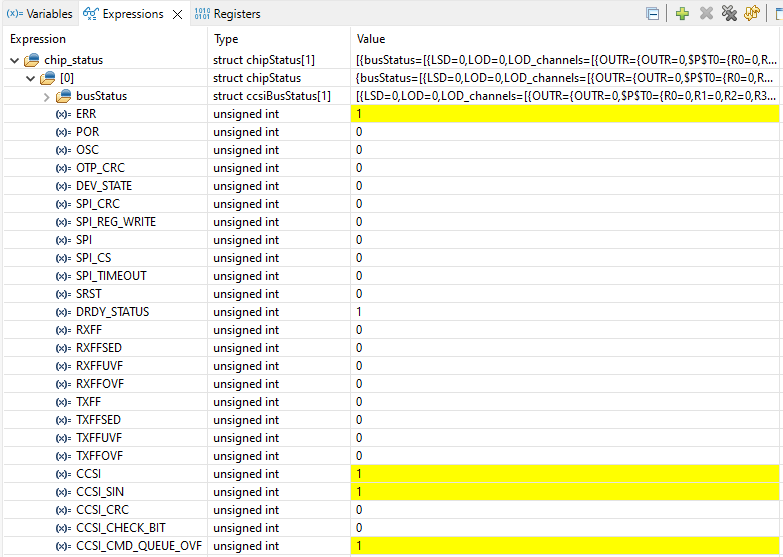Click the Remove Selected Expression X icon

(x=706, y=14)
